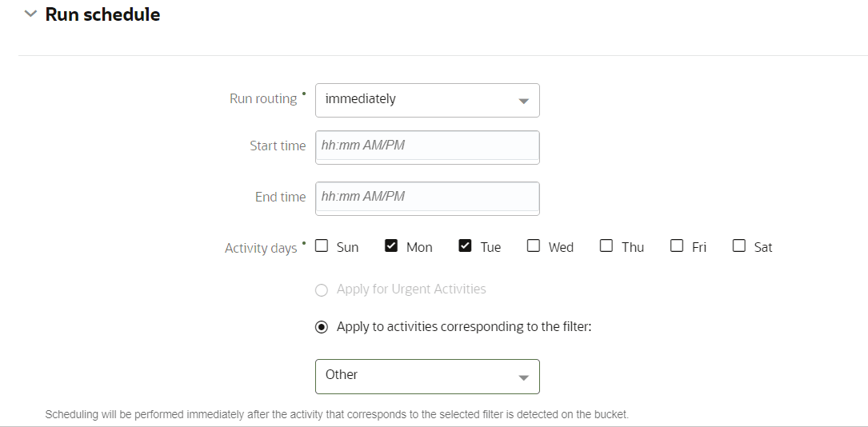Check the Sat activity day checkbox
This screenshot has width=868, height=427.
click(739, 245)
